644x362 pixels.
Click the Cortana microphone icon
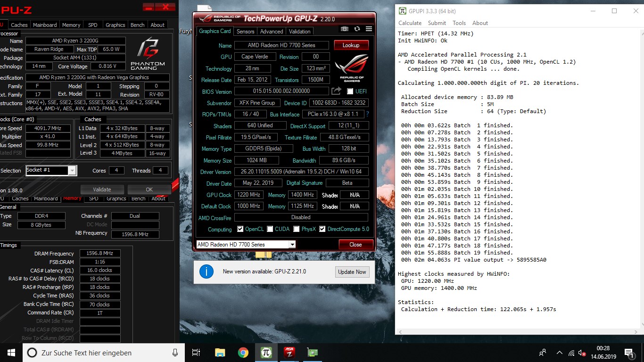pyautogui.click(x=175, y=353)
